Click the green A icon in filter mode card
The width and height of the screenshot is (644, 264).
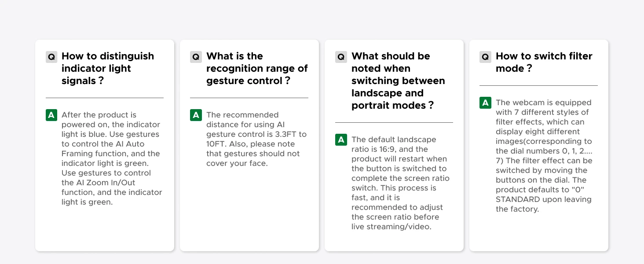(485, 103)
